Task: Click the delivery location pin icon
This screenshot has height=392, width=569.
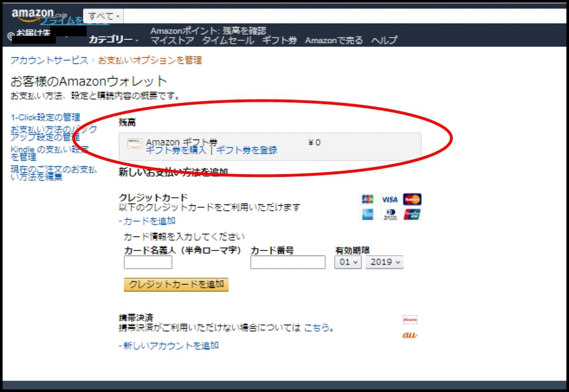Action: (11, 36)
